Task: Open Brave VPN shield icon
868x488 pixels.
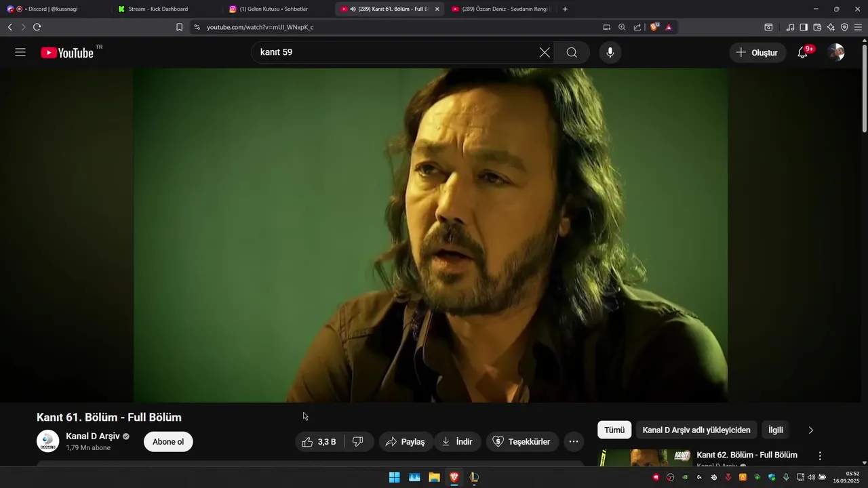Action: click(x=844, y=27)
